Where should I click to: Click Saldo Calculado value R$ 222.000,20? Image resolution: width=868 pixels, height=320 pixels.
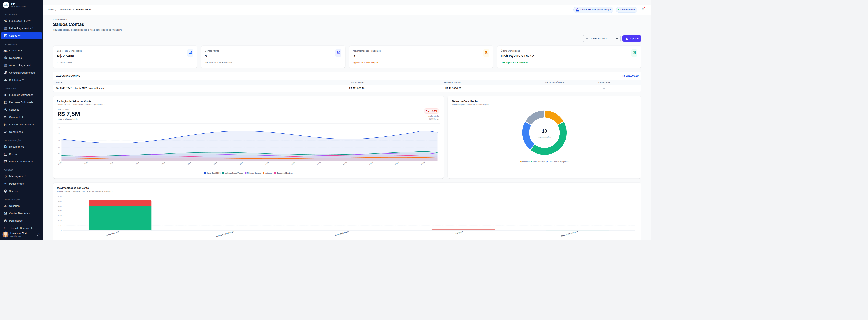pyautogui.click(x=453, y=88)
